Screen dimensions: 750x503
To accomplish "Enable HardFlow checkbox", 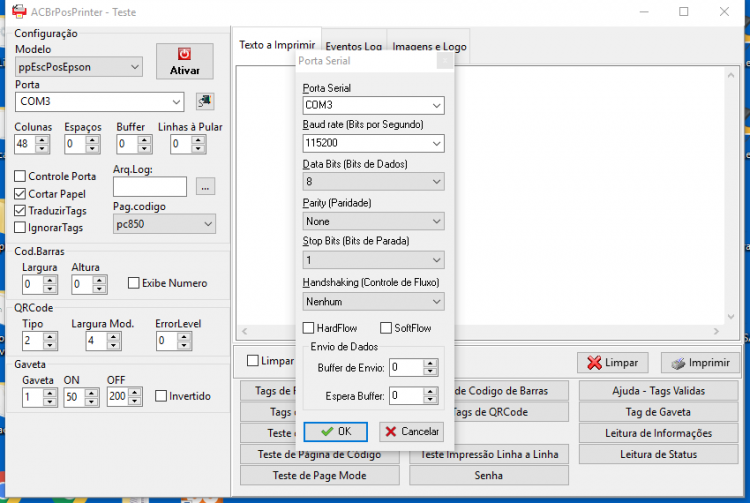I will point(309,328).
